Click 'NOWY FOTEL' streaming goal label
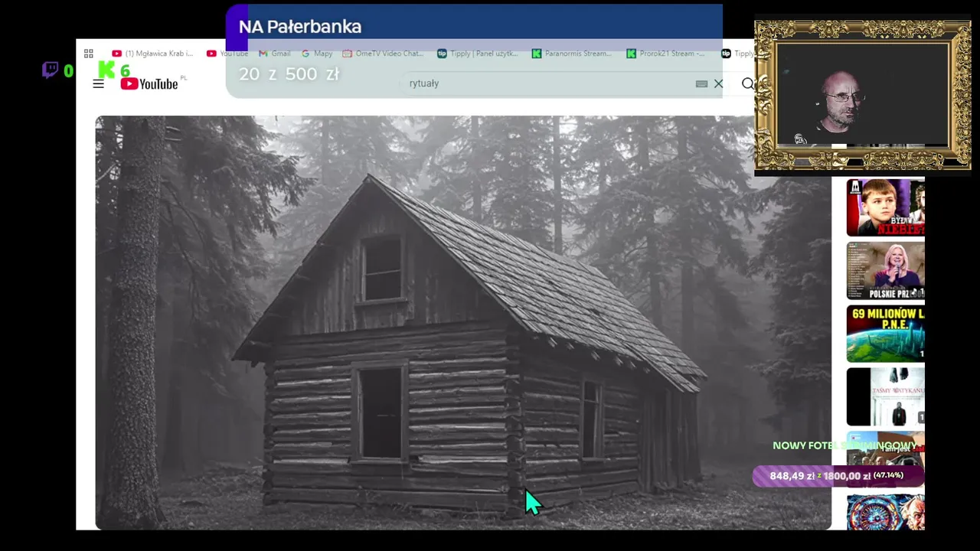The height and width of the screenshot is (551, 980). point(844,445)
